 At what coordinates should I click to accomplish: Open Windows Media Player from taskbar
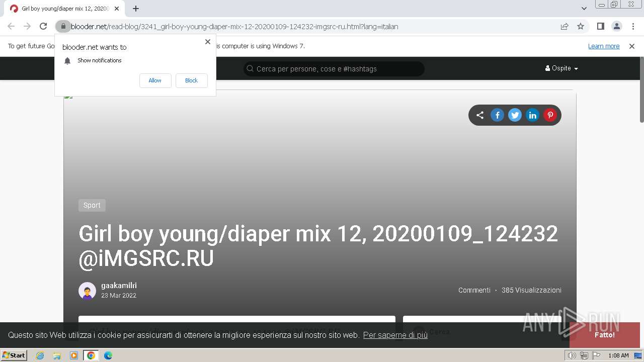(74, 355)
